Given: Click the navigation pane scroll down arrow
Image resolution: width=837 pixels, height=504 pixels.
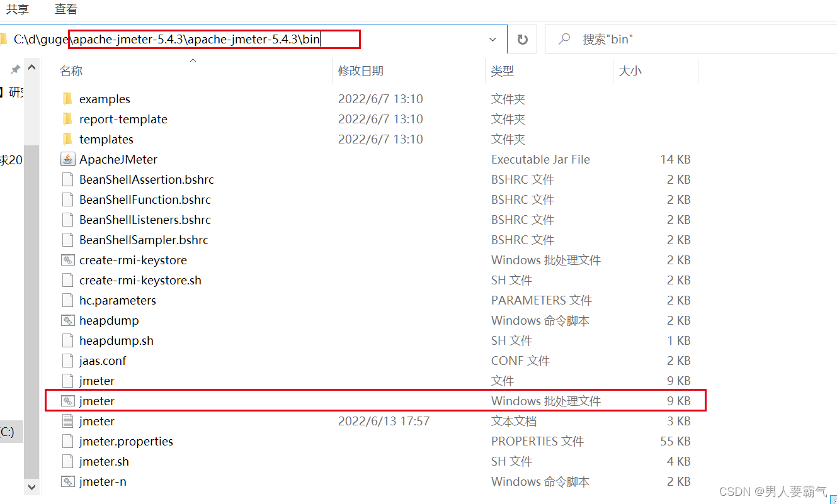Looking at the screenshot, I should [x=31, y=486].
